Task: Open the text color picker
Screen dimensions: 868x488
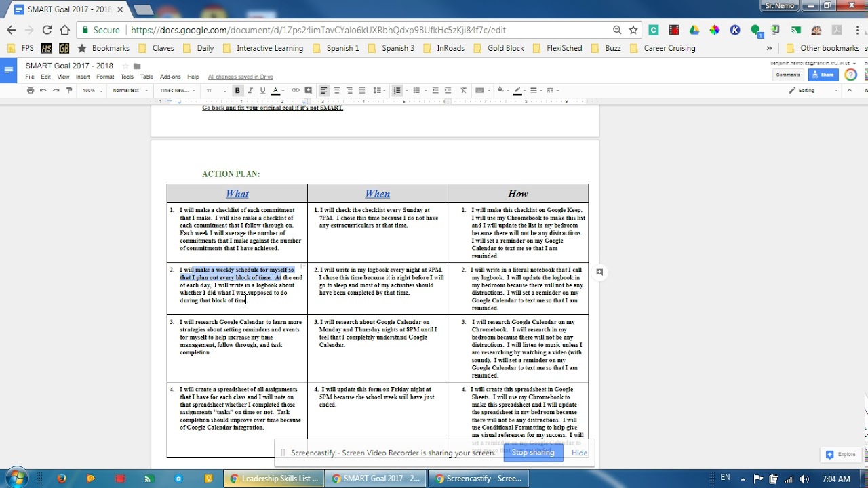Action: tap(276, 90)
